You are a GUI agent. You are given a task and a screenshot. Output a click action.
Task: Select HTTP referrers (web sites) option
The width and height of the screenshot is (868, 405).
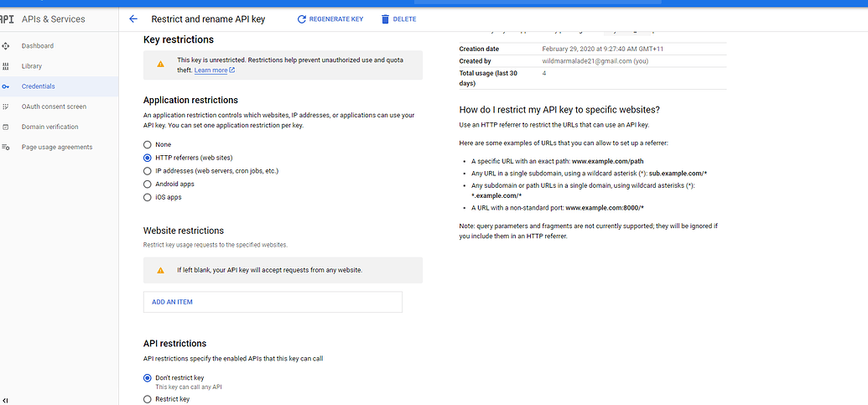point(148,158)
